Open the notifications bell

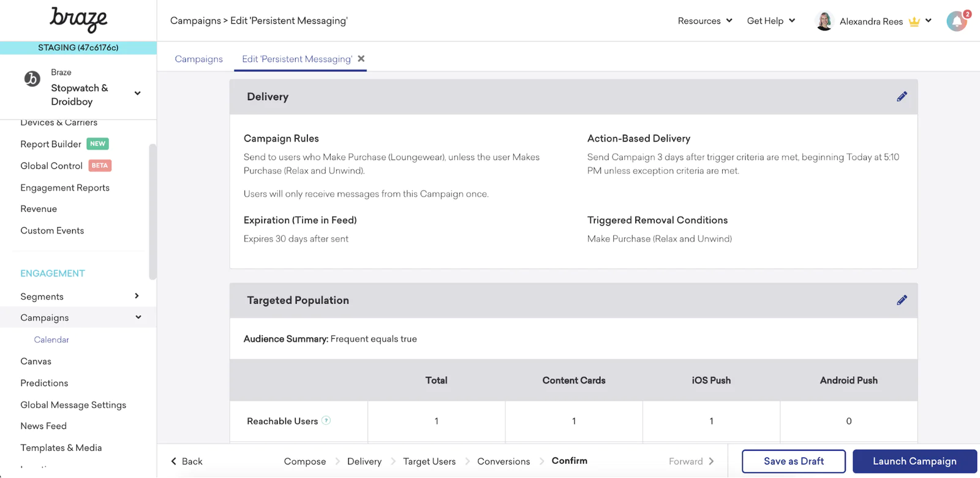coord(957,21)
